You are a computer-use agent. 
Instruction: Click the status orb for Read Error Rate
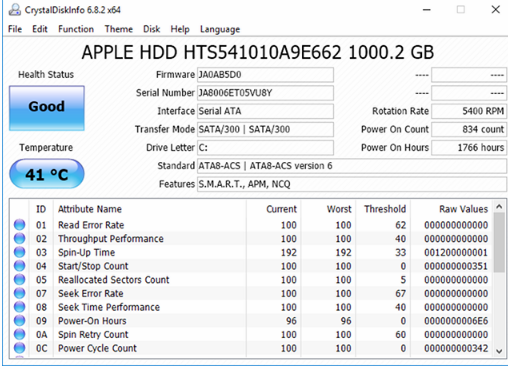tap(19, 225)
